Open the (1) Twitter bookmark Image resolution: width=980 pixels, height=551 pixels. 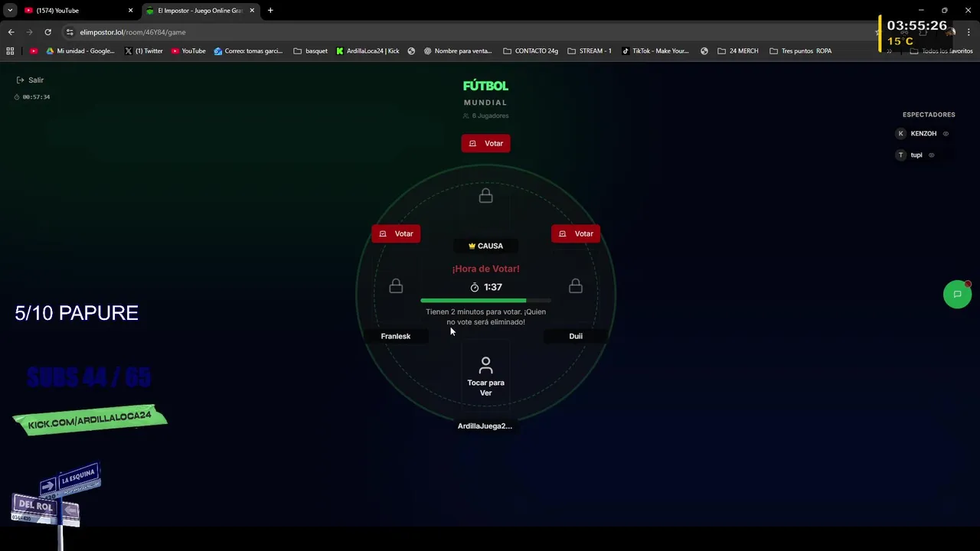coord(144,51)
